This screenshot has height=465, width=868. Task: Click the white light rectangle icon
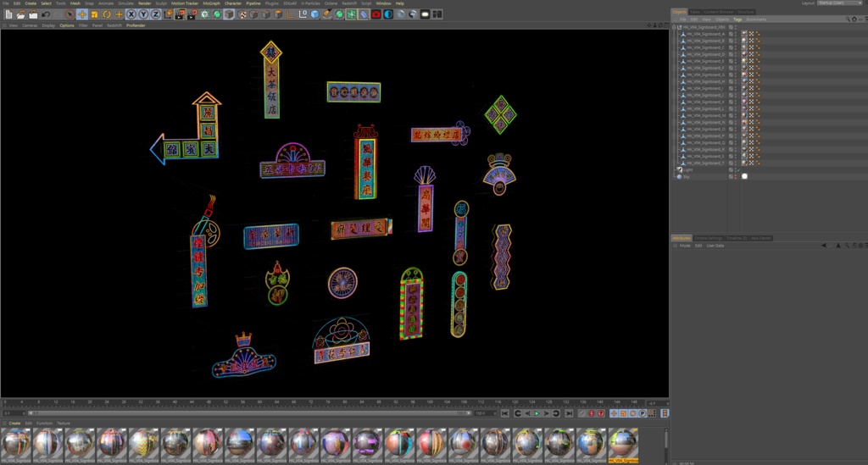click(426, 14)
